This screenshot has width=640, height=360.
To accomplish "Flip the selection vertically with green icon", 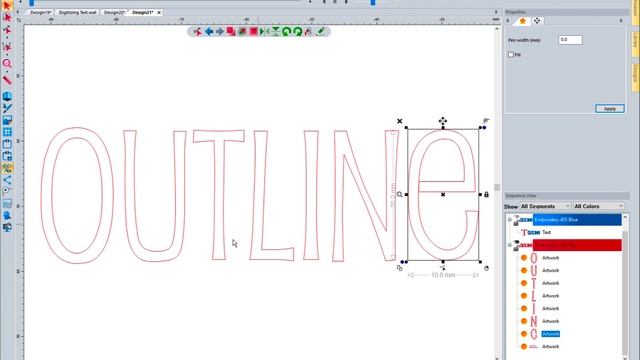I will tap(276, 31).
